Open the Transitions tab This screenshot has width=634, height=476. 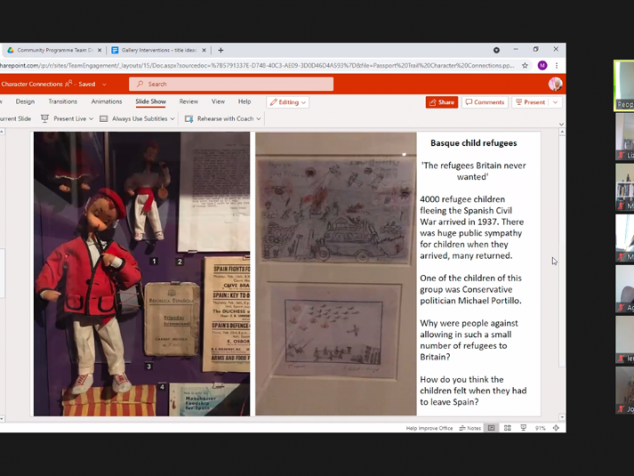pos(63,102)
